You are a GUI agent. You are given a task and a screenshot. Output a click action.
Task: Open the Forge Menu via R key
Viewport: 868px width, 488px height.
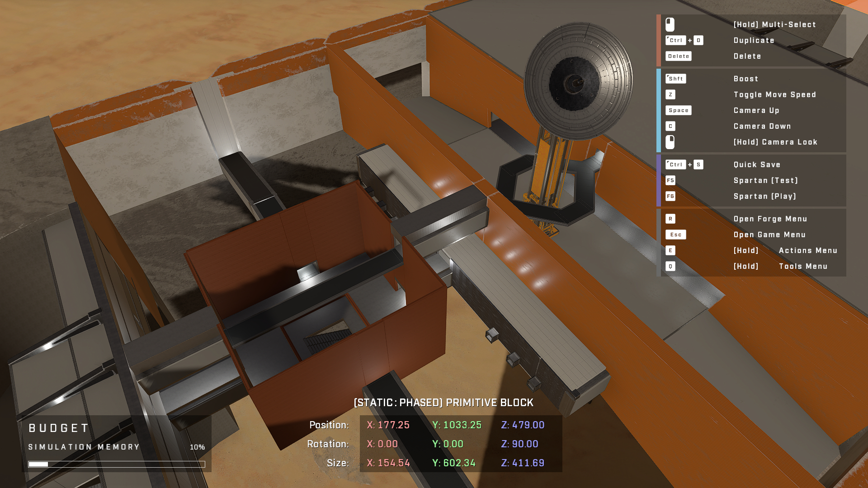[x=670, y=218]
